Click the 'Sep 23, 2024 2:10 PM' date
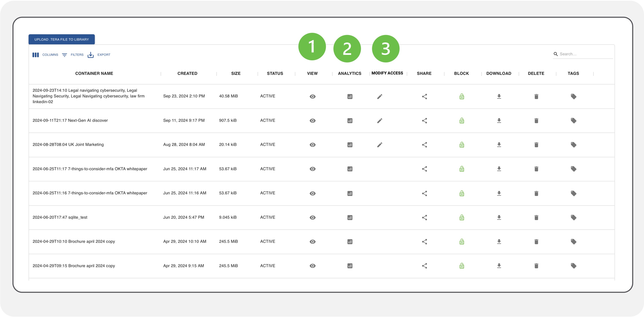Image resolution: width=644 pixels, height=317 pixels. pos(184,96)
